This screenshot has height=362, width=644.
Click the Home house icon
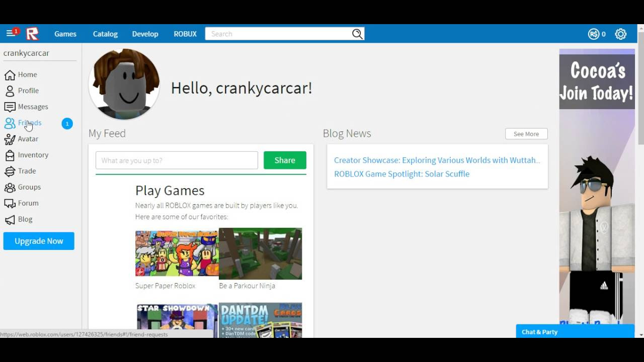10,75
